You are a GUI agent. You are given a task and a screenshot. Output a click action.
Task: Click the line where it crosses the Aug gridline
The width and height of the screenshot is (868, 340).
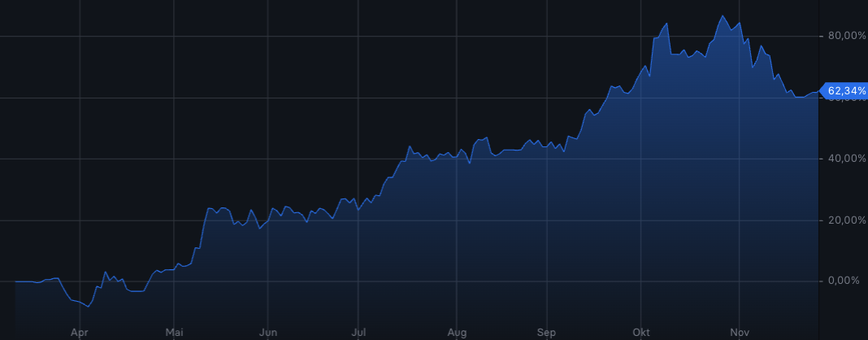[457, 155]
